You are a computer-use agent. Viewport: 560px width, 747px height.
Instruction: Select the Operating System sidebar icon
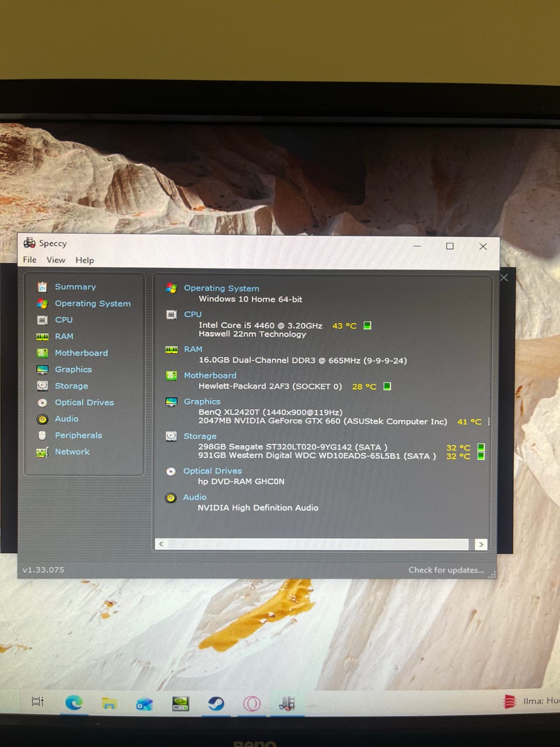pyautogui.click(x=42, y=303)
